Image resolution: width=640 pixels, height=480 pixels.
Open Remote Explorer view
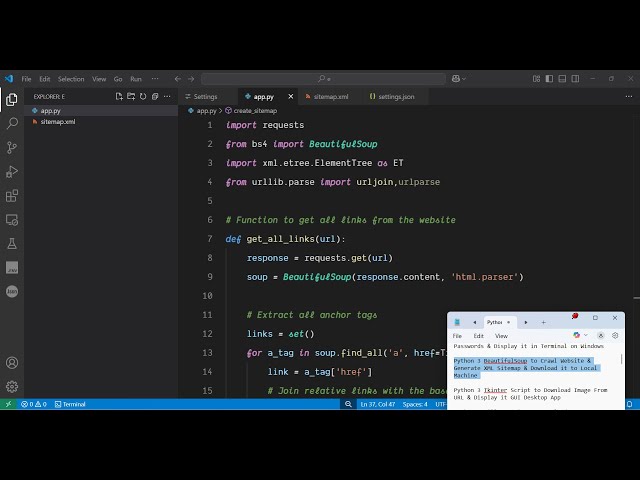tap(12, 220)
